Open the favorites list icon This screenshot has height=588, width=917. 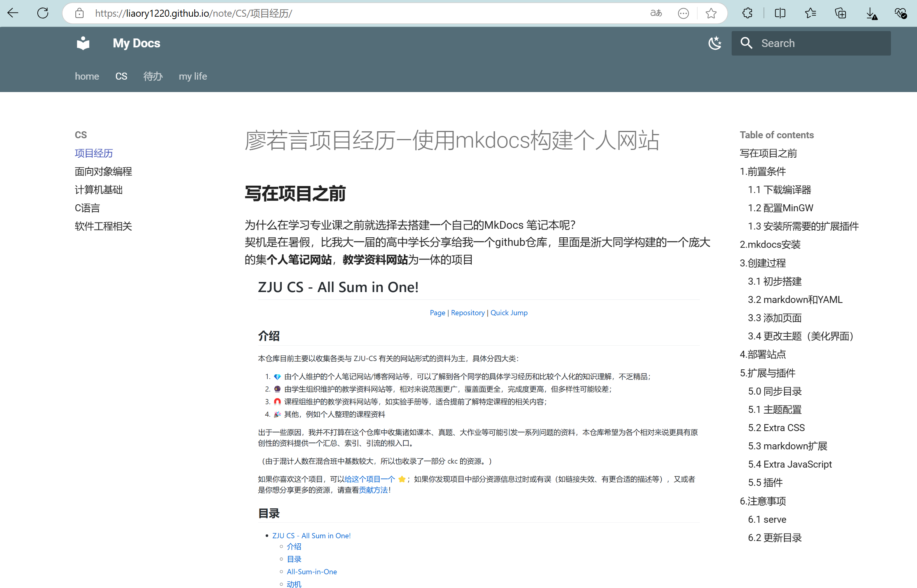pos(810,13)
